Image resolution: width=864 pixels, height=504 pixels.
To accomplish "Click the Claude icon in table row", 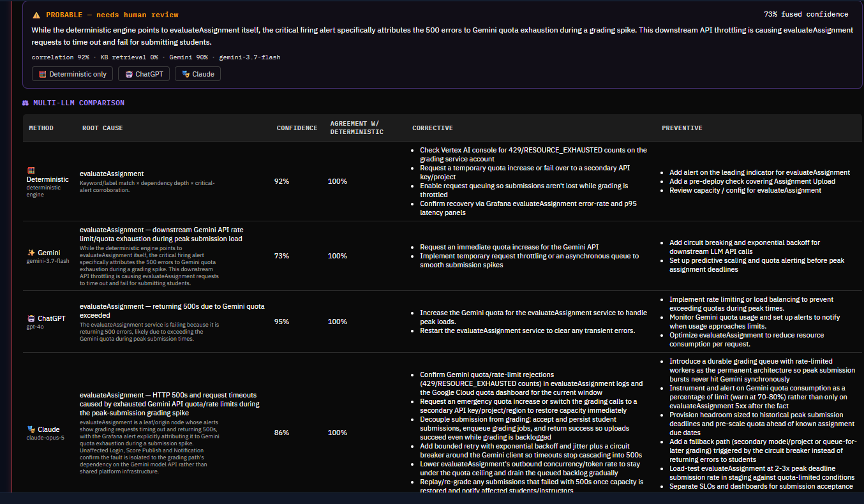I will [31, 429].
